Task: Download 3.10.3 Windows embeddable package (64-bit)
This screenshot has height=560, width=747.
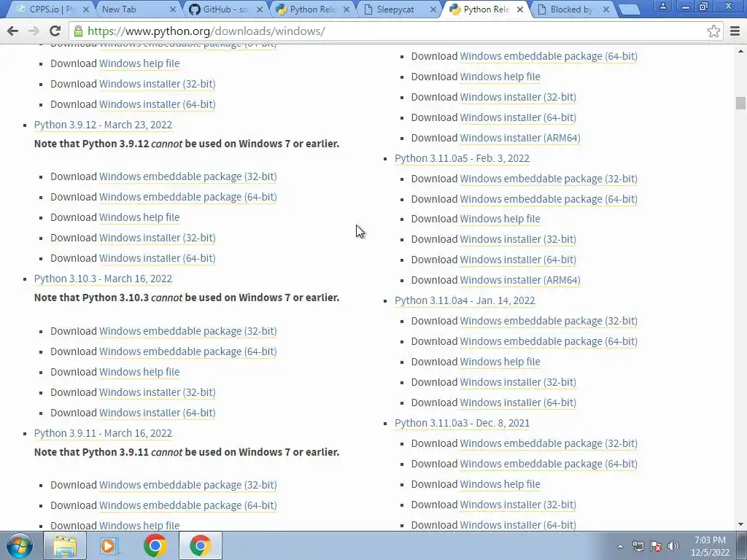Action: (187, 351)
